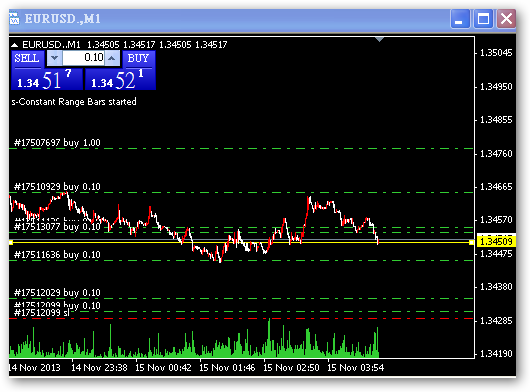Maximize the EURUSD chart window
The height and width of the screenshot is (392, 530).
tap(483, 19)
